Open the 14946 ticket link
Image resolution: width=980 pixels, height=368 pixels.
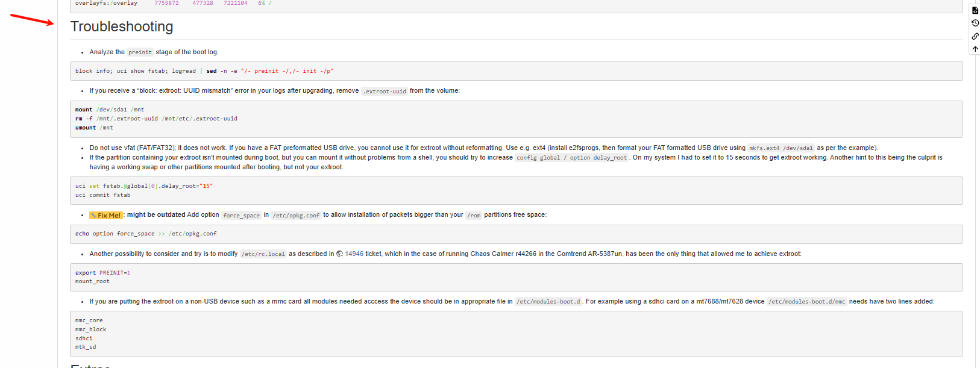click(354, 254)
